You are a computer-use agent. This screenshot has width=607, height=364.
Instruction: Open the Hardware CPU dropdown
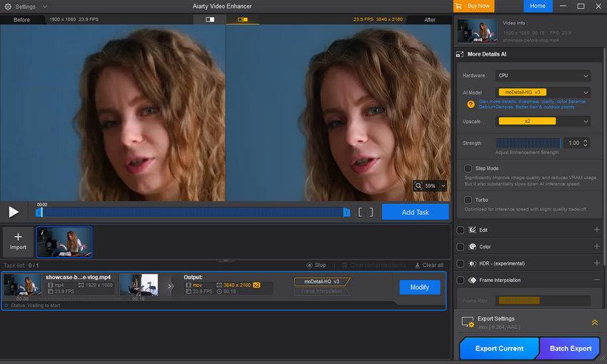543,76
